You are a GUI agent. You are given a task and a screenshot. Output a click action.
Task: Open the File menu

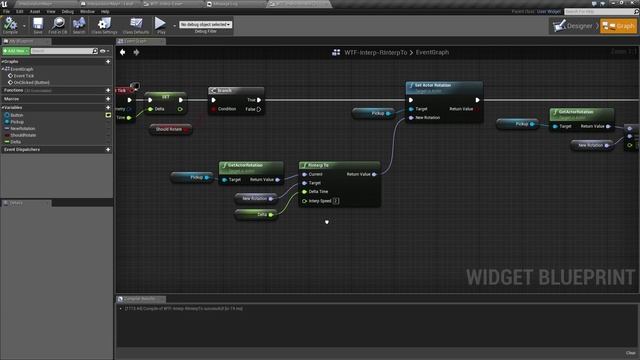click(x=7, y=11)
